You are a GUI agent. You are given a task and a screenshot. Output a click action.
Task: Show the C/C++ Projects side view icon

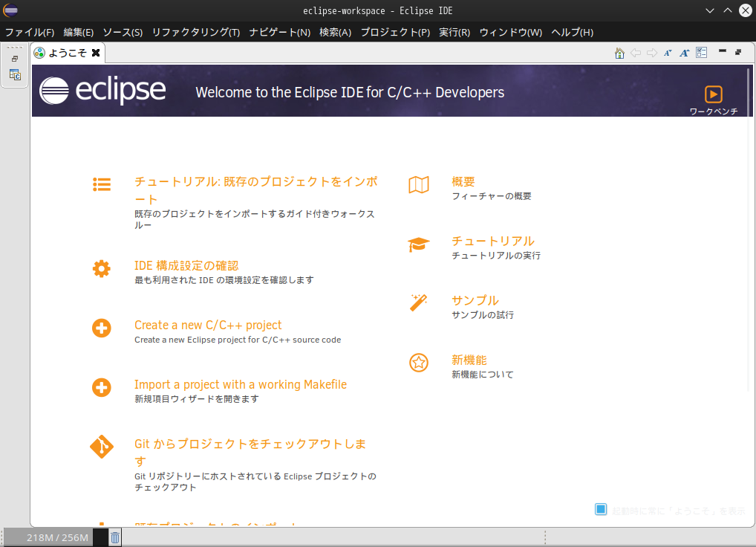[x=15, y=75]
